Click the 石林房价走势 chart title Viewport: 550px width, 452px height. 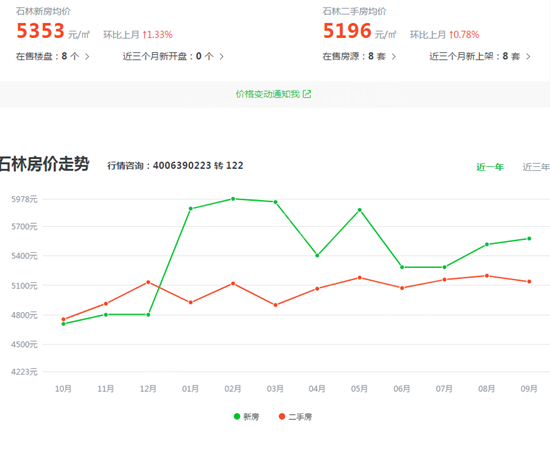point(45,164)
